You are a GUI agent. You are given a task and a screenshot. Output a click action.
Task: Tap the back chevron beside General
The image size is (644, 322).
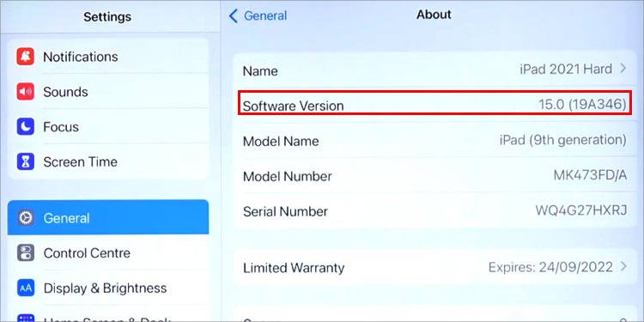tap(234, 16)
